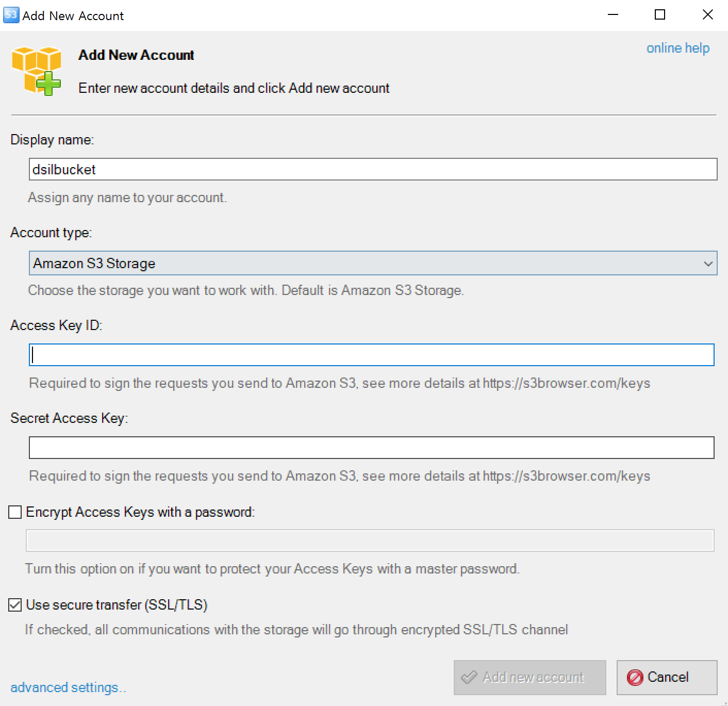Click into the Display name field
728x706 pixels.
tap(373, 169)
